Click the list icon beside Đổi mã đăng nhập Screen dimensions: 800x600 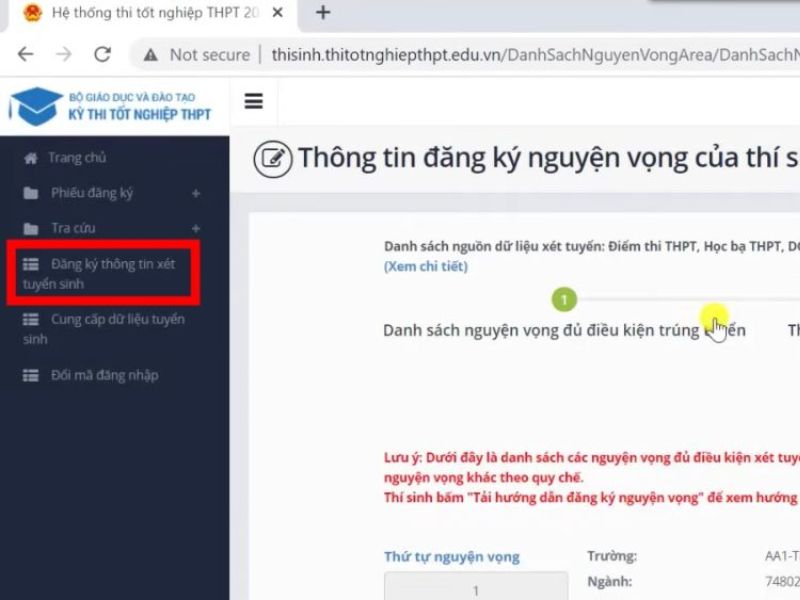pos(31,376)
